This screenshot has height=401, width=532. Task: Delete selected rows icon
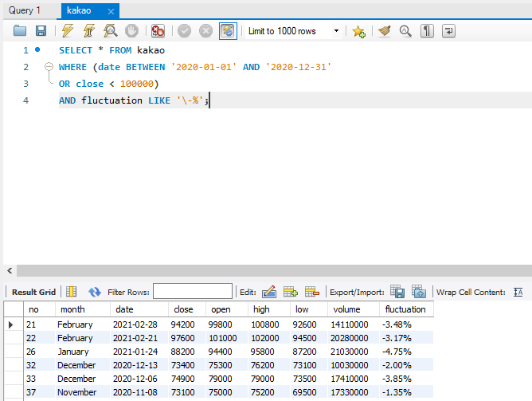point(312,292)
